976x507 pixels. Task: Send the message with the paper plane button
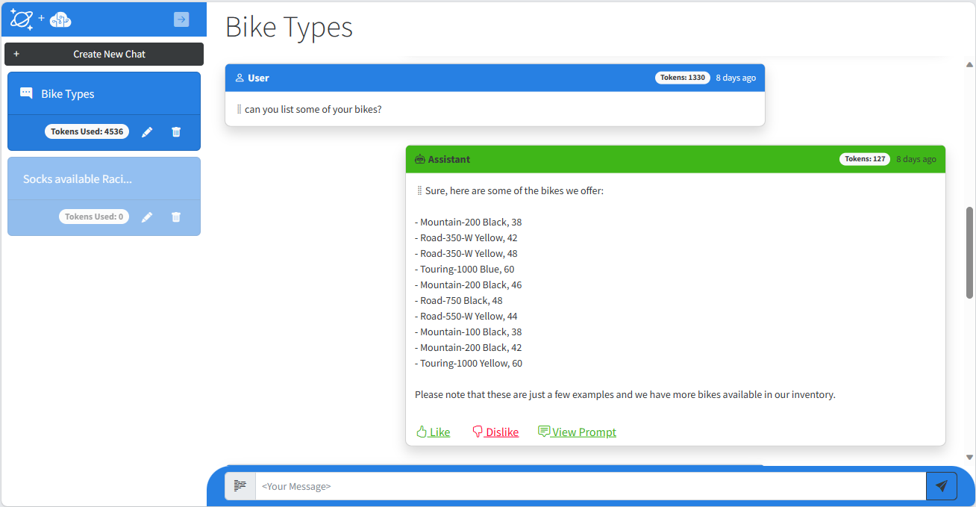(x=941, y=486)
